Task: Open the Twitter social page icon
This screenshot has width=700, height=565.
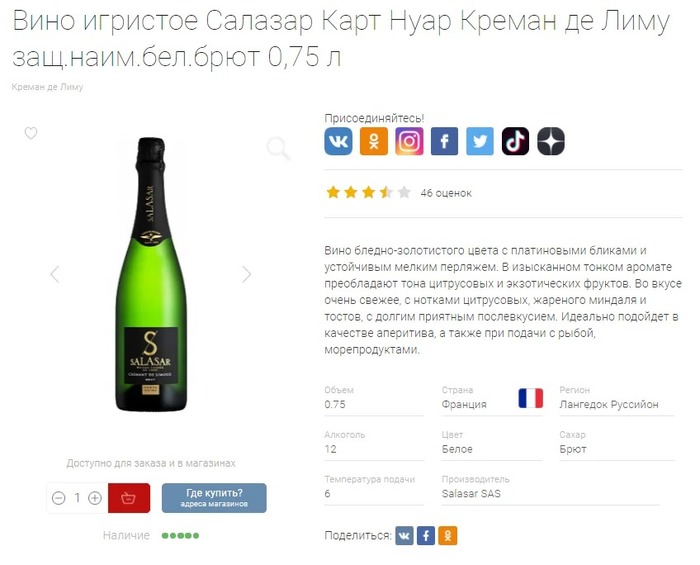Action: (480, 141)
